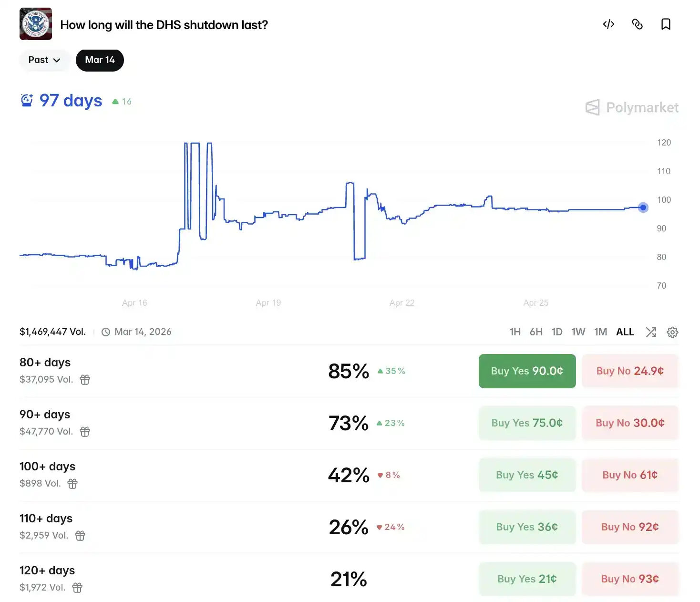Click gift icon beside 80+ days volume
The height and width of the screenshot is (602, 700).
click(85, 380)
